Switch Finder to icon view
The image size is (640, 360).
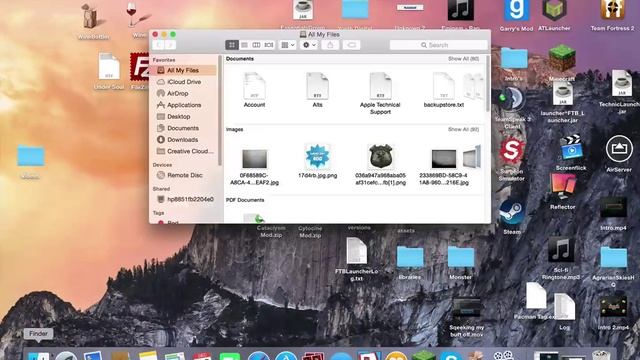coord(232,45)
